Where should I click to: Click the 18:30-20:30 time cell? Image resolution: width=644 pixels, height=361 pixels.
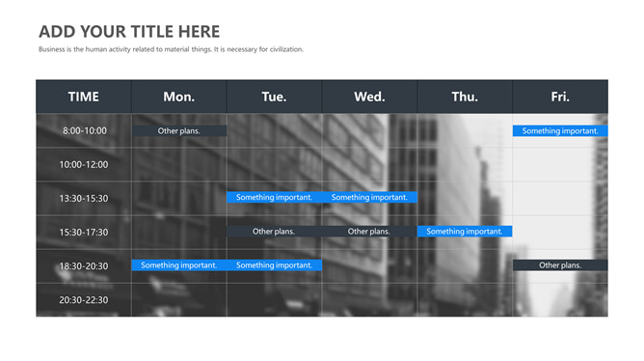84,266
